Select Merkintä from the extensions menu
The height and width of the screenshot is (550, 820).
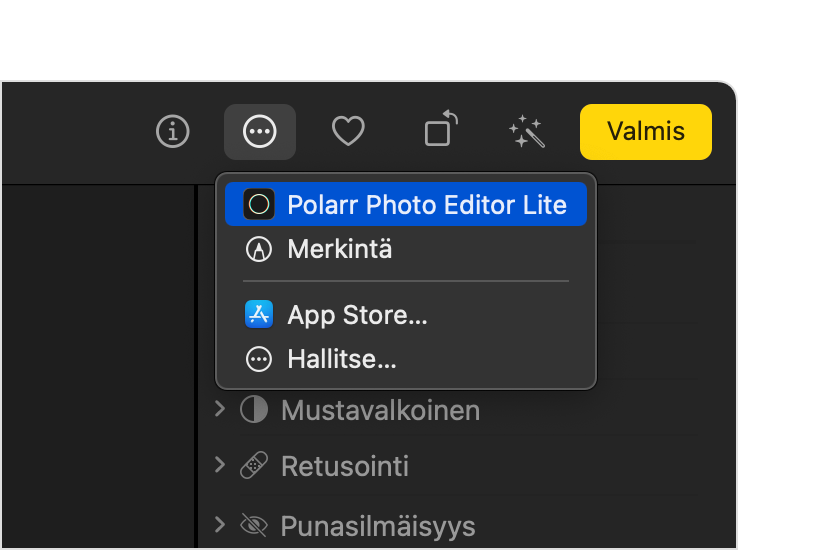(406, 249)
